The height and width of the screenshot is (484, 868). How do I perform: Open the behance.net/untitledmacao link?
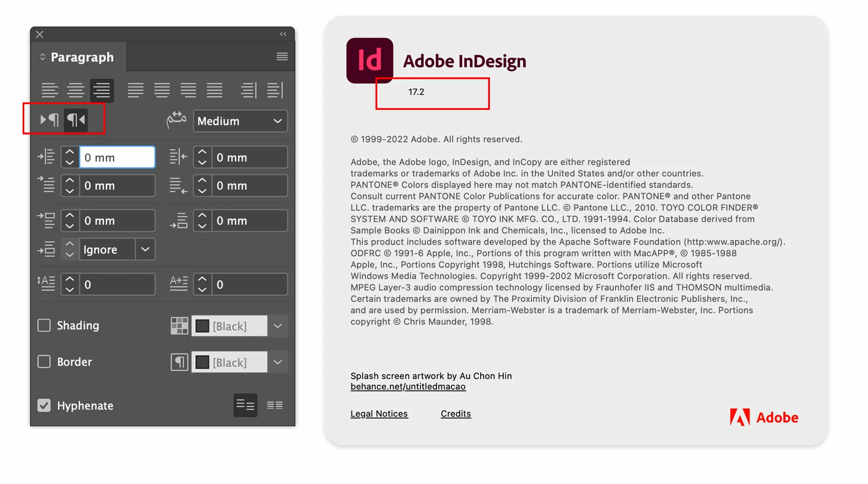(408, 387)
